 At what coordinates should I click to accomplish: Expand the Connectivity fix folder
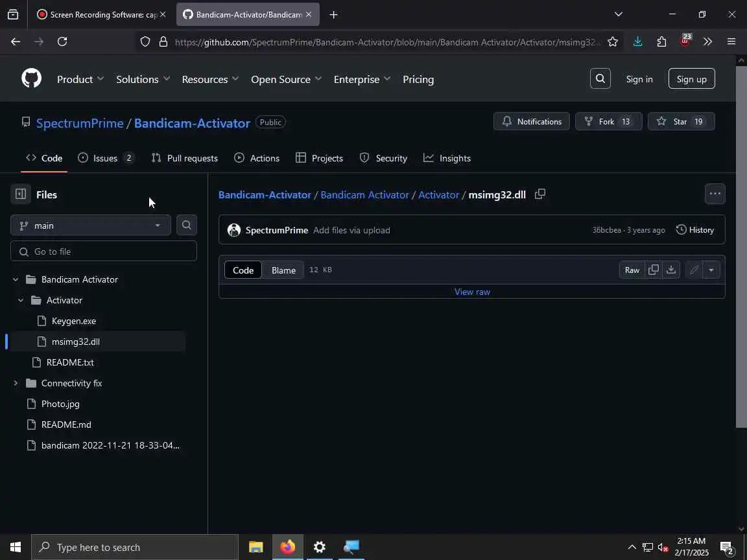click(16, 383)
